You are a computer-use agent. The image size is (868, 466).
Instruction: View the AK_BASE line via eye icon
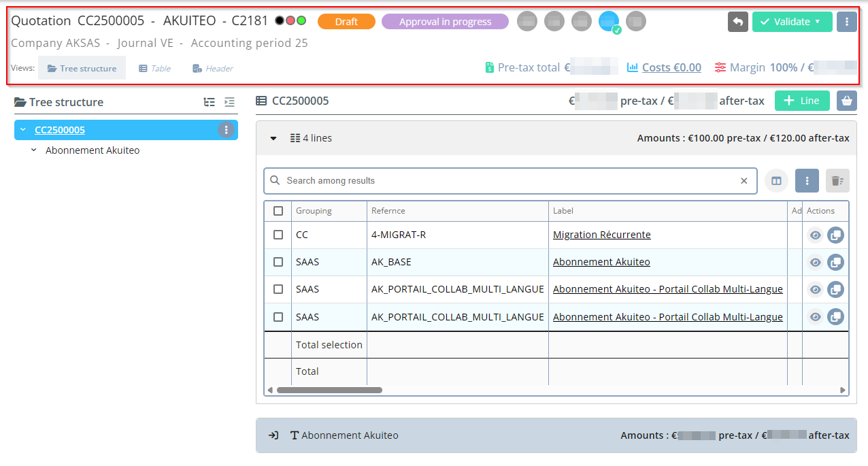pos(815,263)
